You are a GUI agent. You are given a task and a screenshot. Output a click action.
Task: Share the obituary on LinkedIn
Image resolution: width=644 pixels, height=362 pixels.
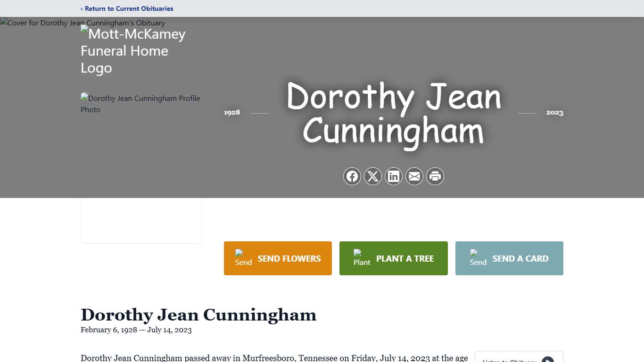[394, 176]
